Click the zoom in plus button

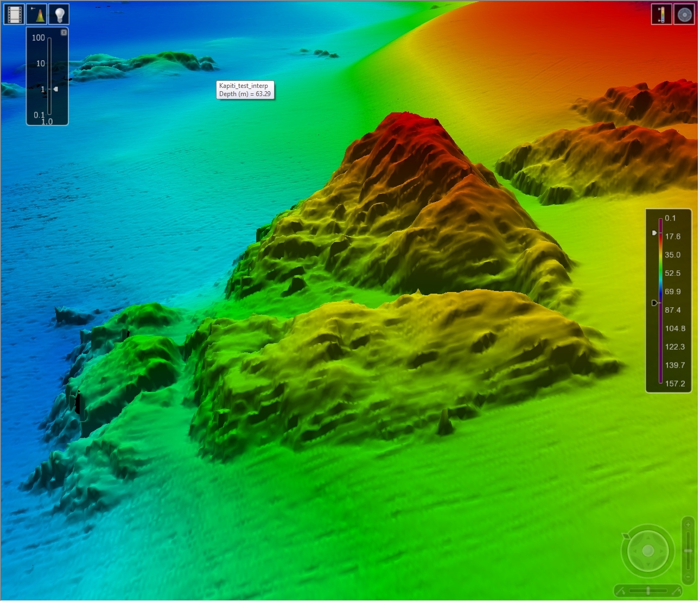point(688,524)
